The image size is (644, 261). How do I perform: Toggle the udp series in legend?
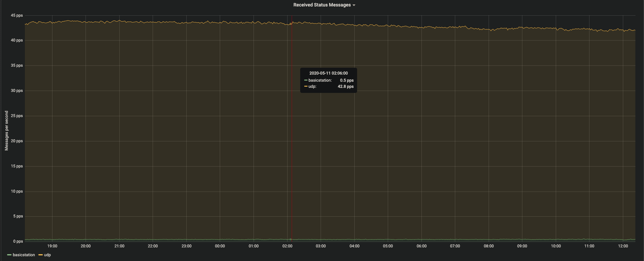click(47, 255)
